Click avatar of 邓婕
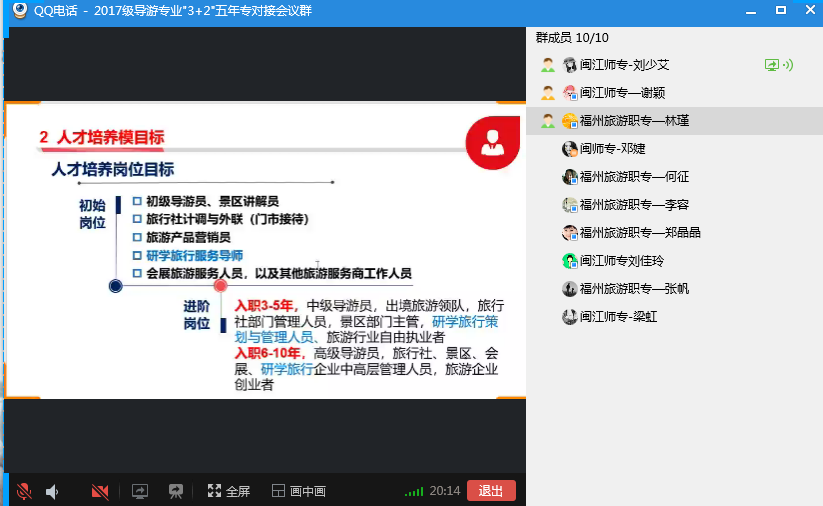Screen dimensions: 823x506 pos(569,149)
